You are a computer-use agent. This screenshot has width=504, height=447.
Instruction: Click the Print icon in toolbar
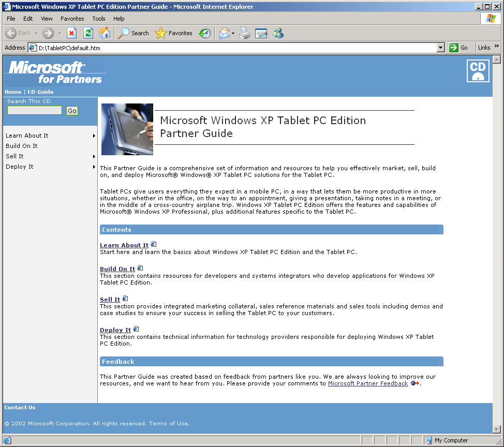coord(245,33)
